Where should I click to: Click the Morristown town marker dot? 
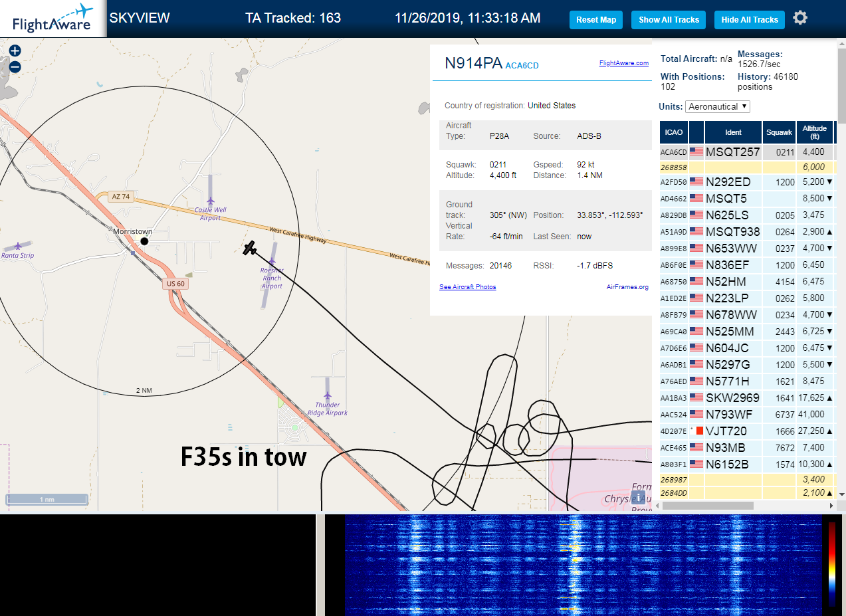click(144, 241)
